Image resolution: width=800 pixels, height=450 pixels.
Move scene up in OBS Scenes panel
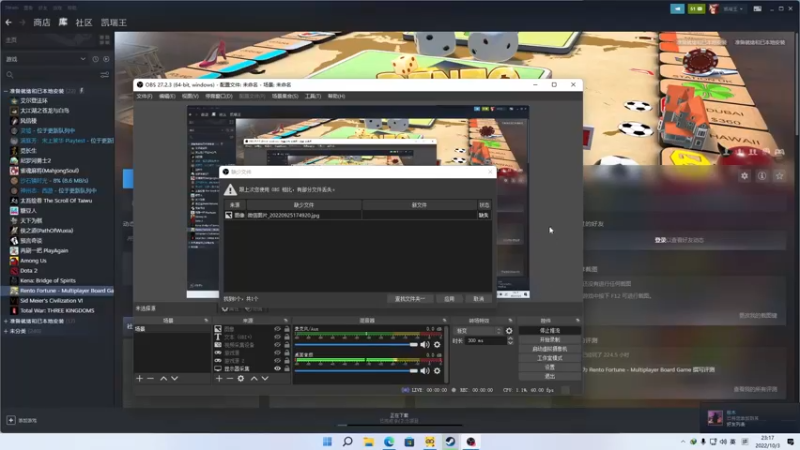(x=163, y=379)
